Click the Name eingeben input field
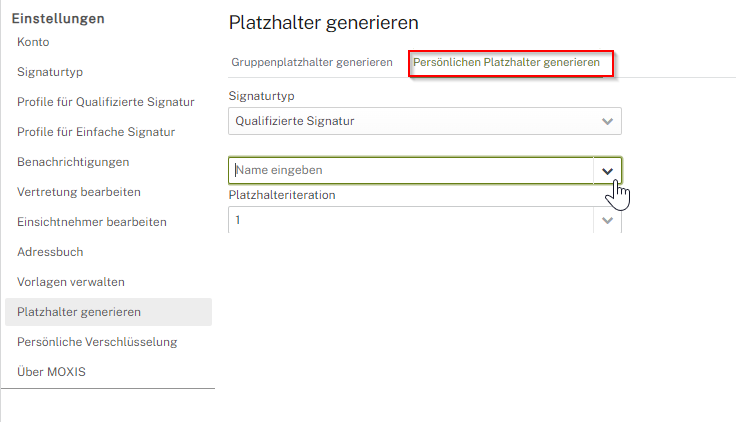This screenshot has width=736, height=422. [410, 171]
